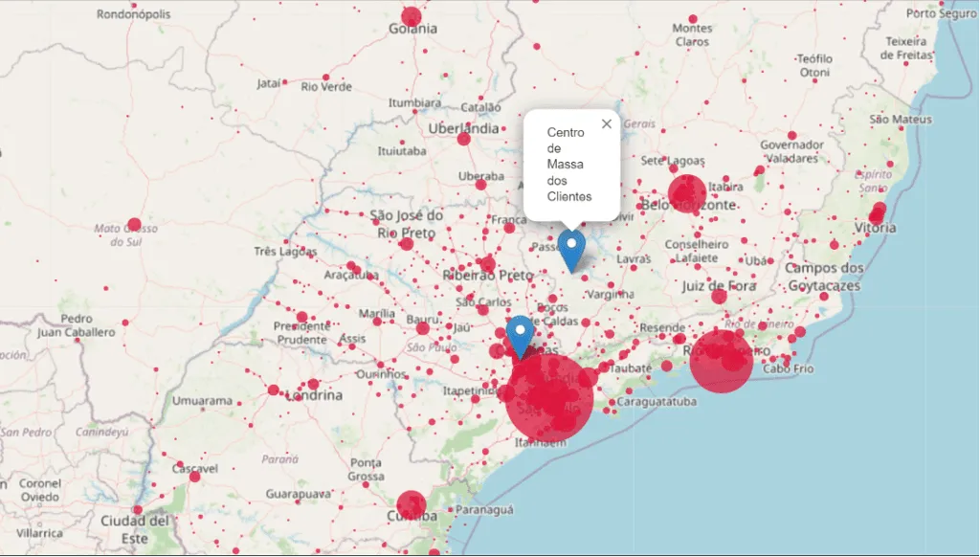Click the Conselheiro Lafaiete map label

coord(697,251)
